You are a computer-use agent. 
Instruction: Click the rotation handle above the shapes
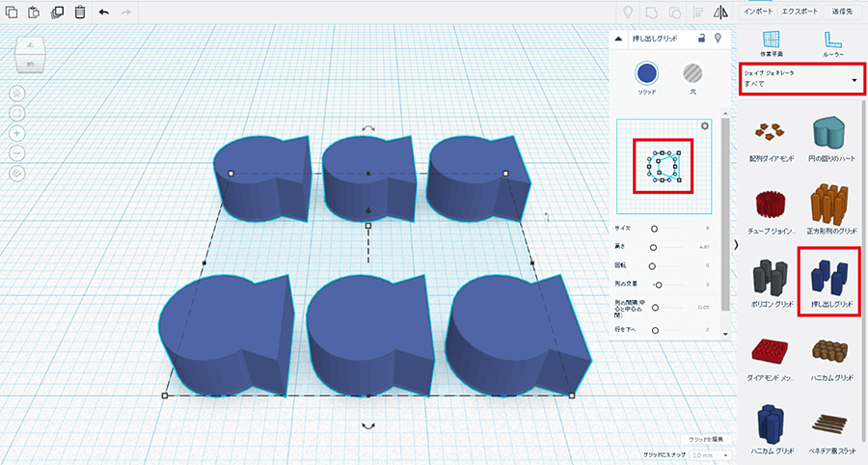(x=368, y=128)
